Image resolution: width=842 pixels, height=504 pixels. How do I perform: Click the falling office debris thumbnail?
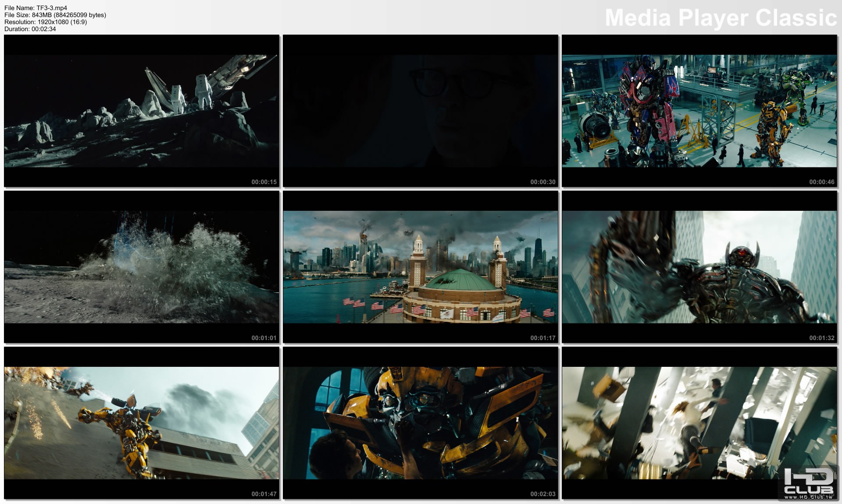[699, 423]
